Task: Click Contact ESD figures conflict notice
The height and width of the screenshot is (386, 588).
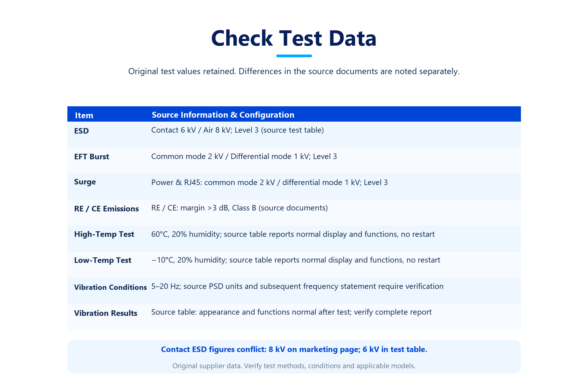Action: [294, 350]
